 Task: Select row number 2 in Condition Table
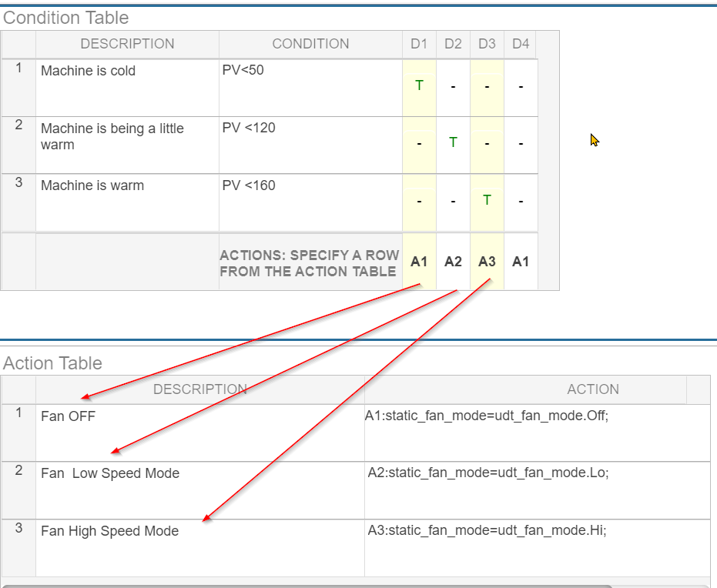[x=18, y=145]
